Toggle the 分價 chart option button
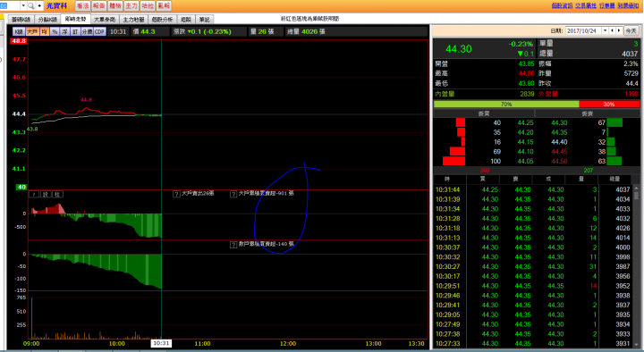The image size is (644, 352). coord(87,31)
